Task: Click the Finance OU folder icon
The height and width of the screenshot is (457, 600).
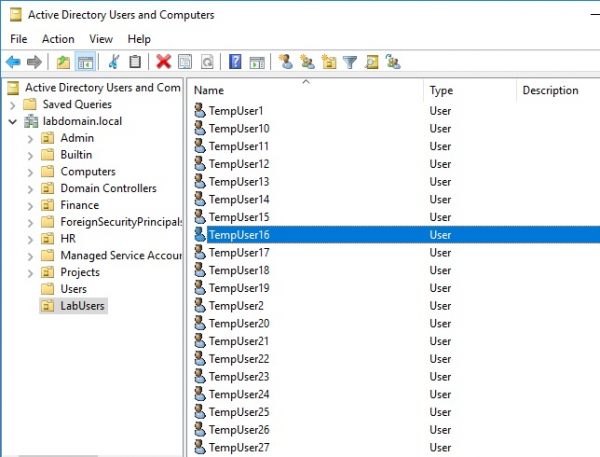Action: 47,205
